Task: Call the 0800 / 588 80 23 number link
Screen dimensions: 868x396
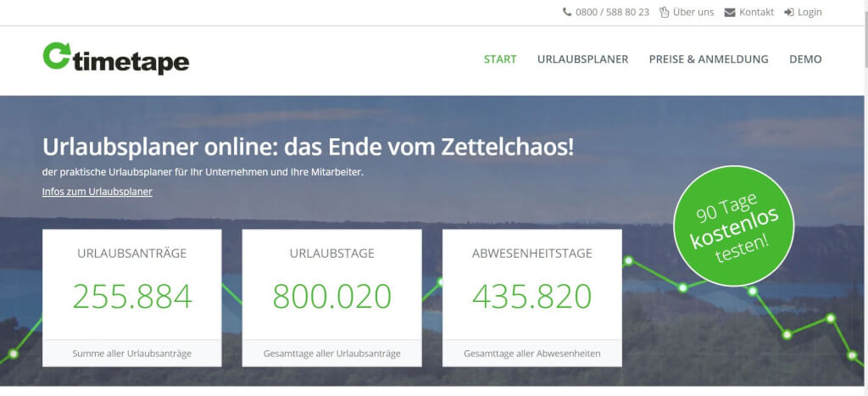Action: coord(612,12)
